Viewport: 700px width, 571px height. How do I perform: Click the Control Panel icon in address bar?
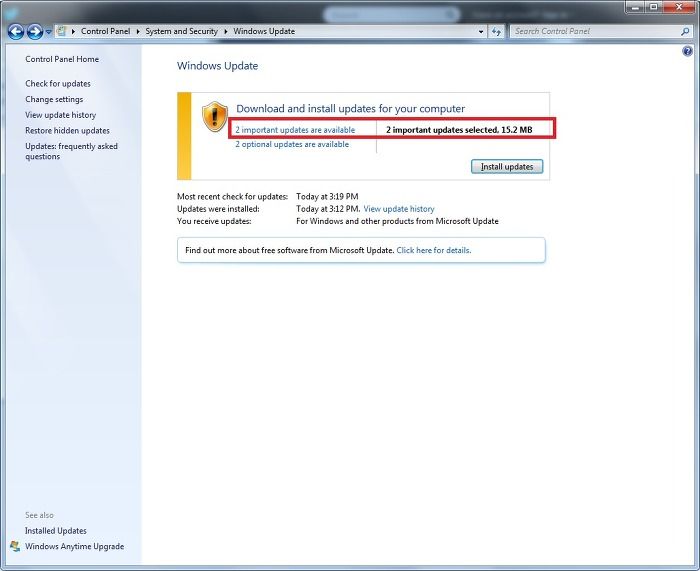click(x=61, y=31)
